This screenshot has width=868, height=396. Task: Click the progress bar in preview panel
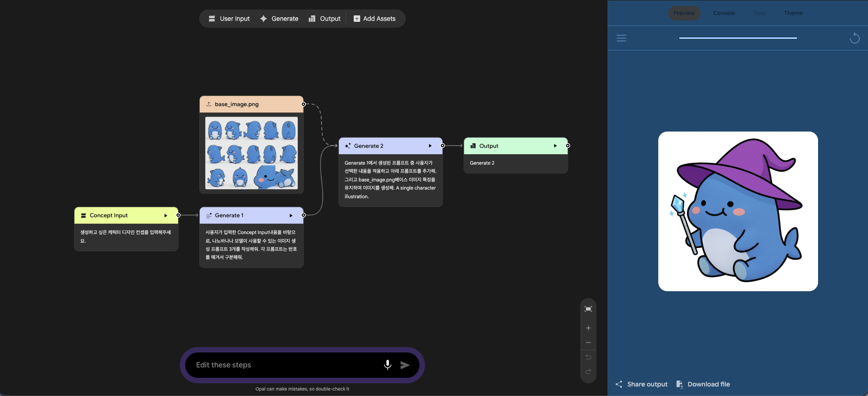(x=738, y=38)
